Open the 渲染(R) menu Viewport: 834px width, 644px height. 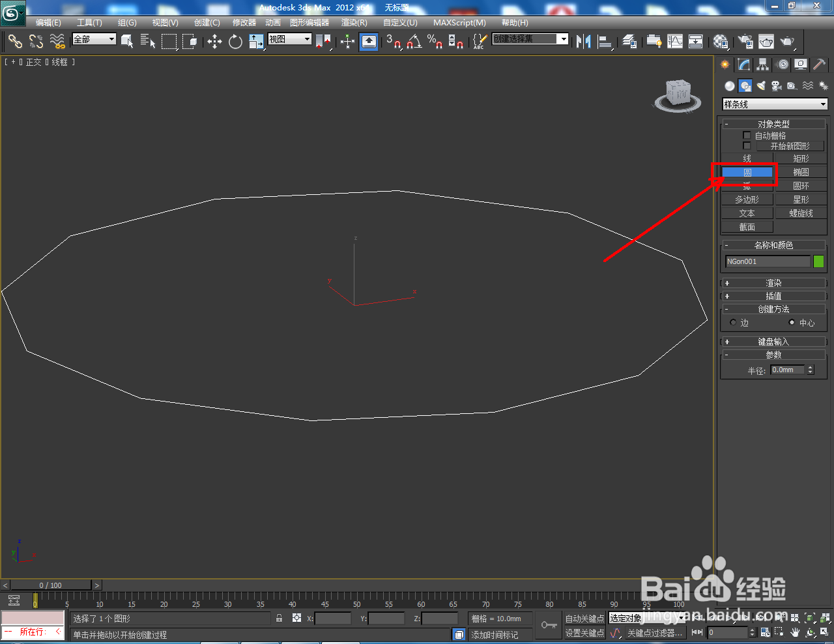(354, 22)
